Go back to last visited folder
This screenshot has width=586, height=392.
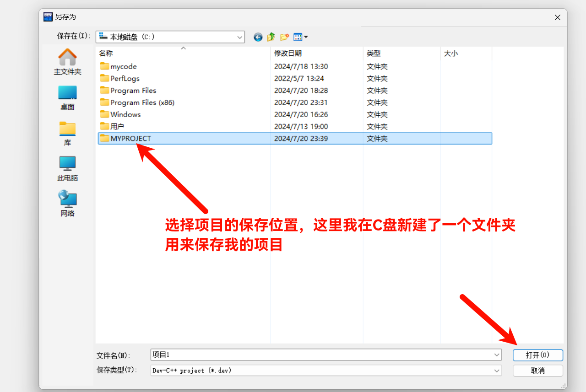258,37
